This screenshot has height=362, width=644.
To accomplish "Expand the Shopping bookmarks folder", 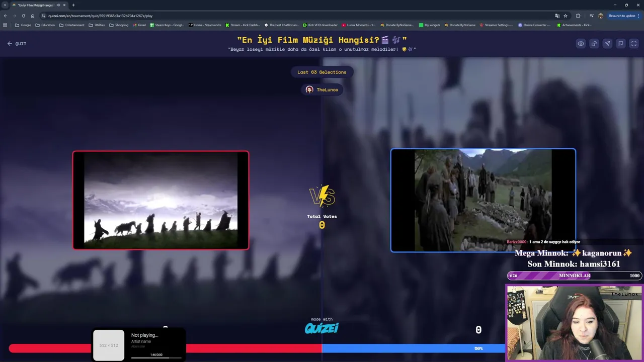I will click(x=119, y=25).
